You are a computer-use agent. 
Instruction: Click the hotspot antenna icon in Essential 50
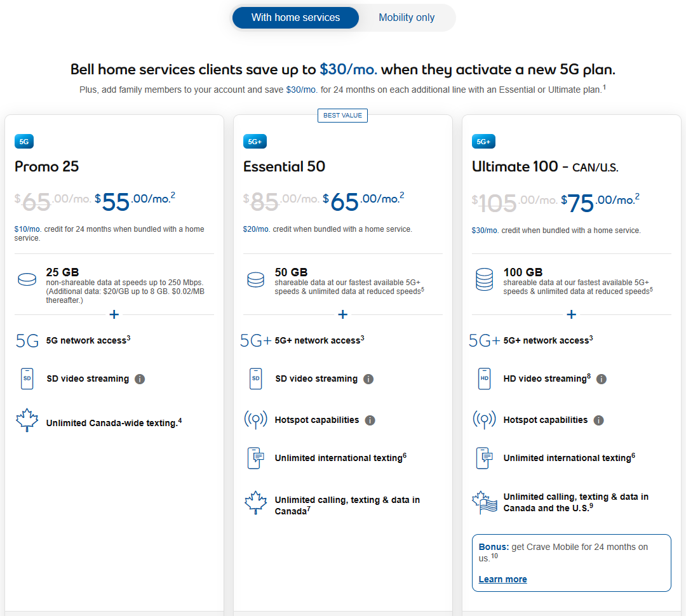pos(255,420)
